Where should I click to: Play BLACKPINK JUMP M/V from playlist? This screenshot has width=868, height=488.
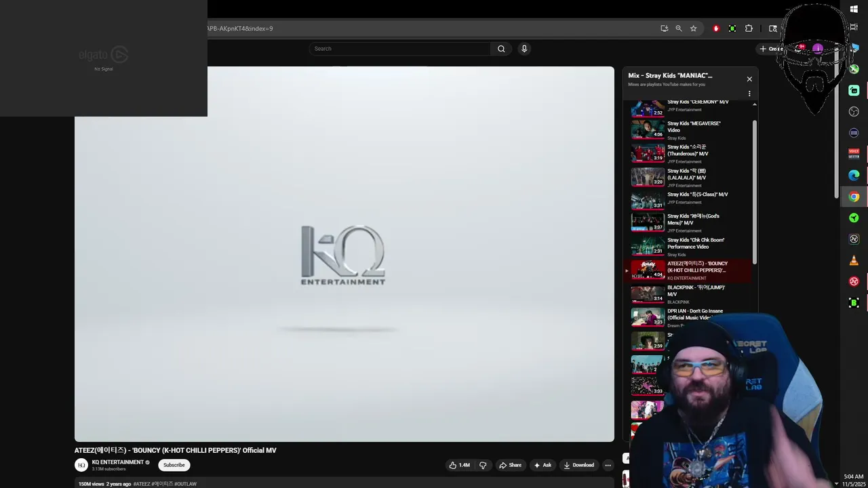click(x=687, y=294)
